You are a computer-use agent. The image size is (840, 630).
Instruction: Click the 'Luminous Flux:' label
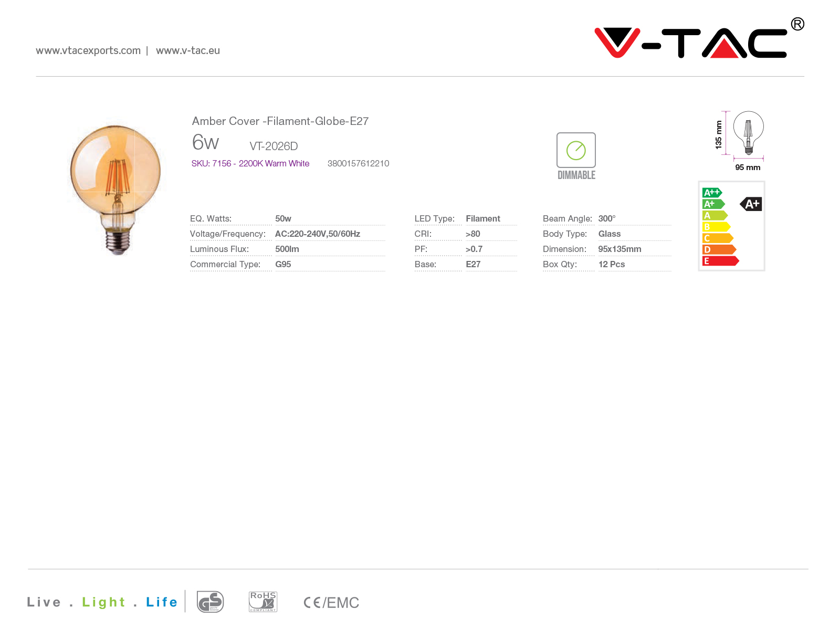[219, 249]
